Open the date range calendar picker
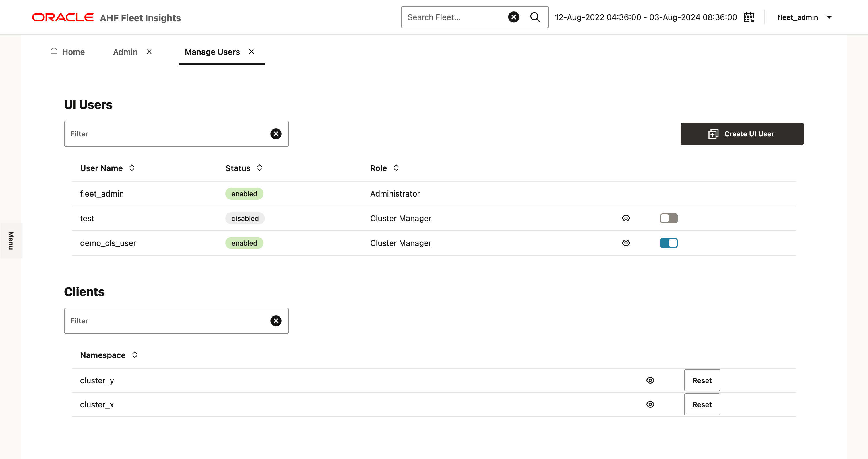868x459 pixels. pyautogui.click(x=748, y=17)
